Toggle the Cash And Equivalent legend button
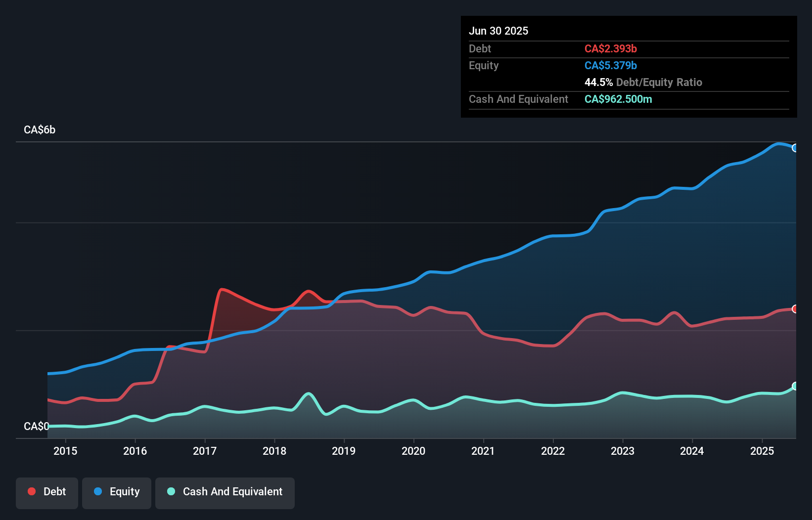 coord(225,492)
